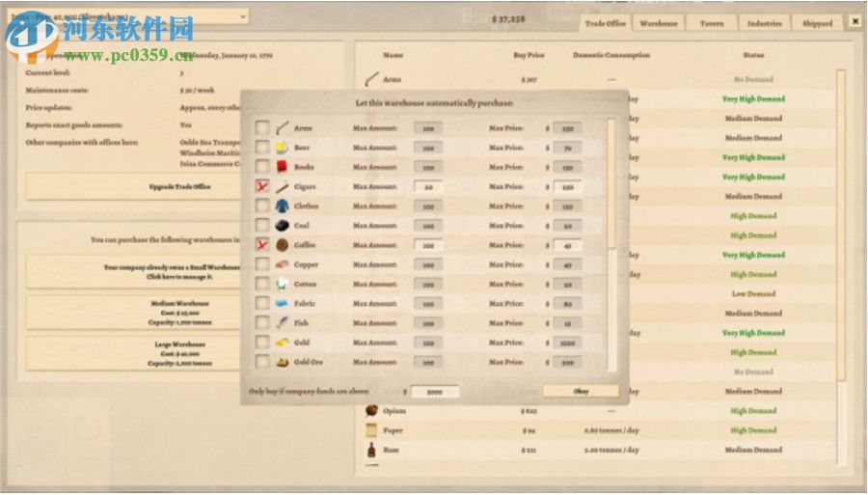Enable auto-purchase checkbox for Clothes
Screen dimensions: 868x495
262,206
